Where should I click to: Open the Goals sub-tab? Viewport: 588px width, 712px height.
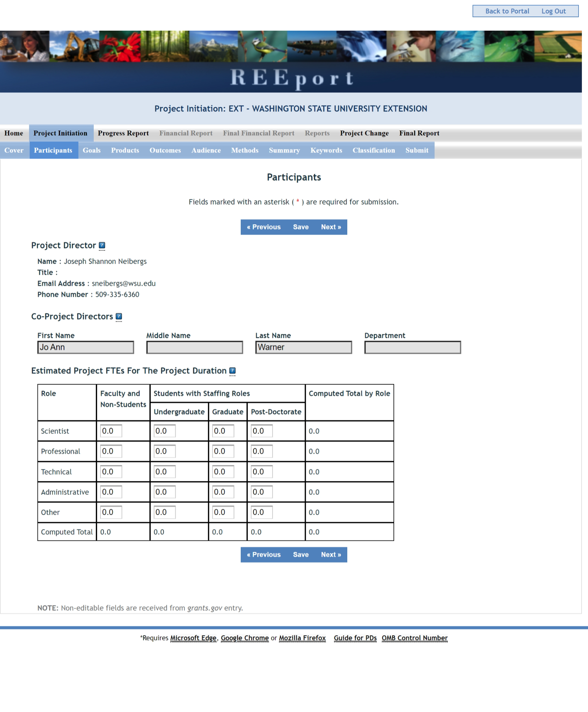tap(91, 150)
